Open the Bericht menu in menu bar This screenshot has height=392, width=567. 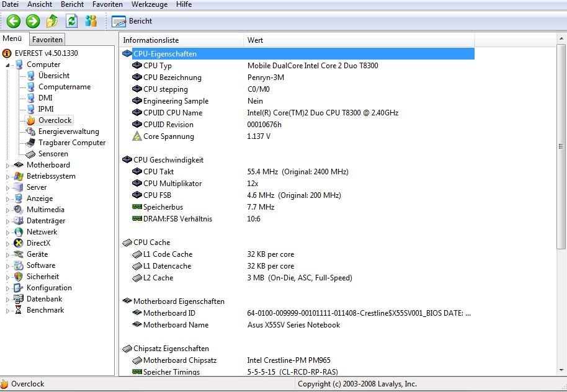(x=73, y=4)
